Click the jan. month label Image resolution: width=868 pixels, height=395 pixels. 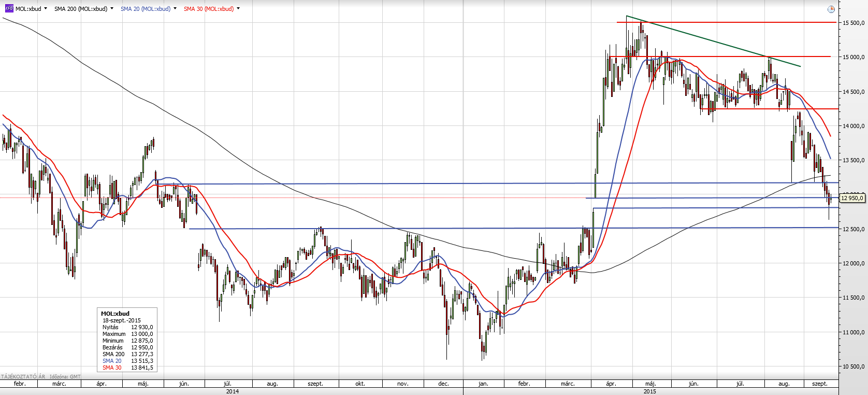[x=483, y=384]
